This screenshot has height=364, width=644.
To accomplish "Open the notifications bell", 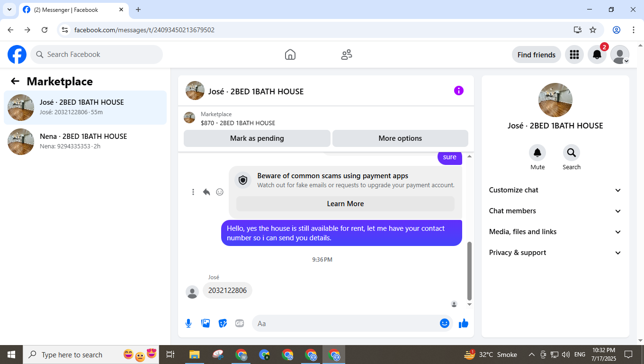I will point(597,55).
